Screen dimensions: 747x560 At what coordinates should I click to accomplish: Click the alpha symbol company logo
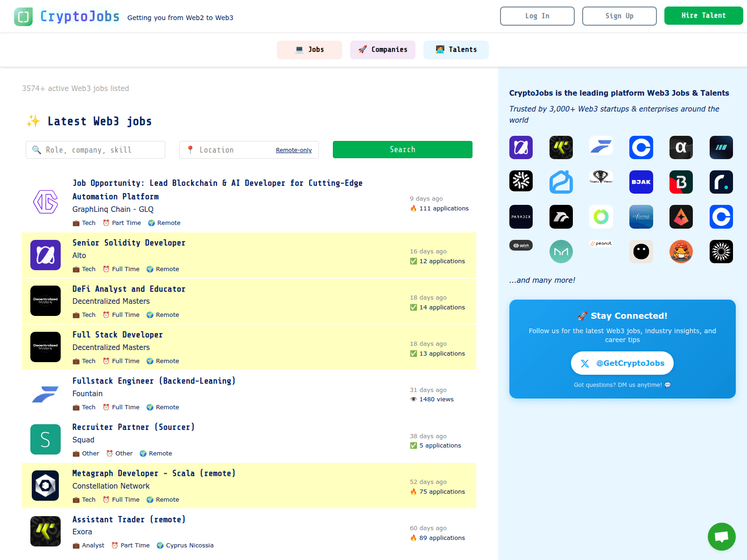pyautogui.click(x=681, y=147)
